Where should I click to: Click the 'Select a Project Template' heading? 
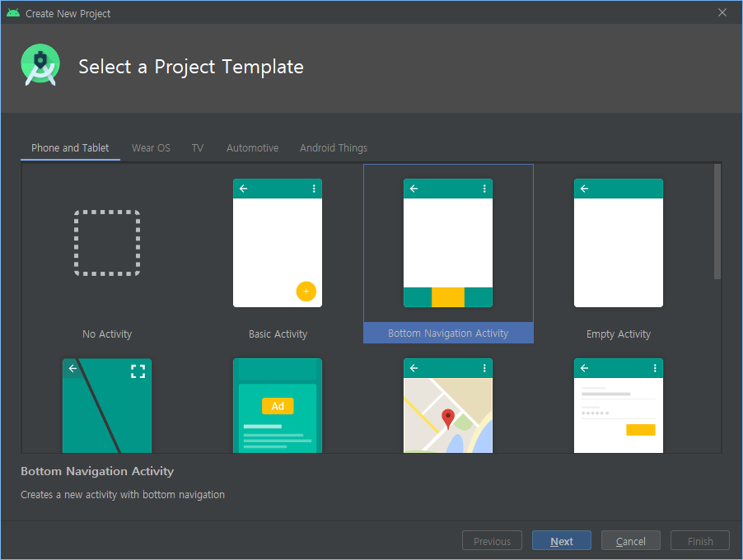point(191,67)
